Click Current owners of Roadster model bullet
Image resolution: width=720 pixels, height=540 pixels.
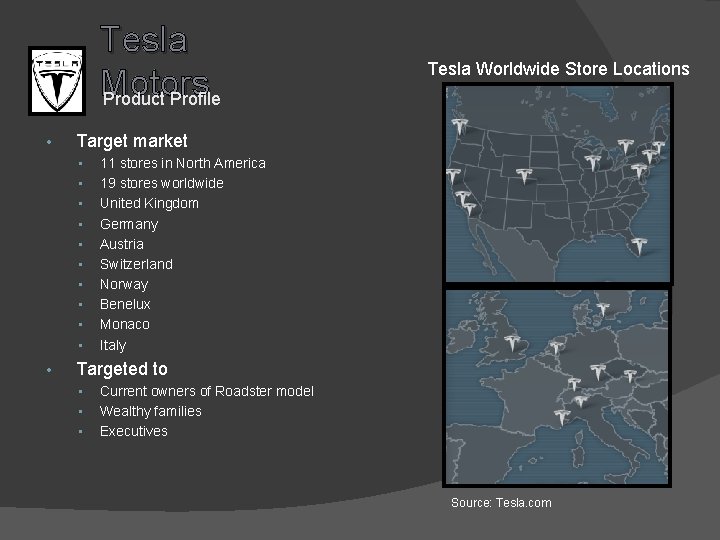click(x=207, y=391)
